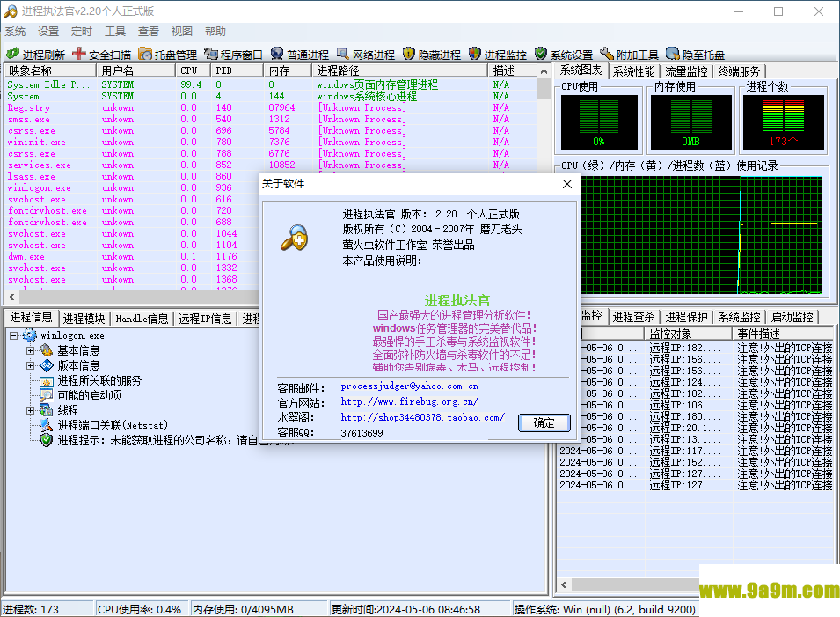Screen dimensions: 840x617
Task: Show 普通进程 via toolbar icon
Action: pyautogui.click(x=276, y=54)
